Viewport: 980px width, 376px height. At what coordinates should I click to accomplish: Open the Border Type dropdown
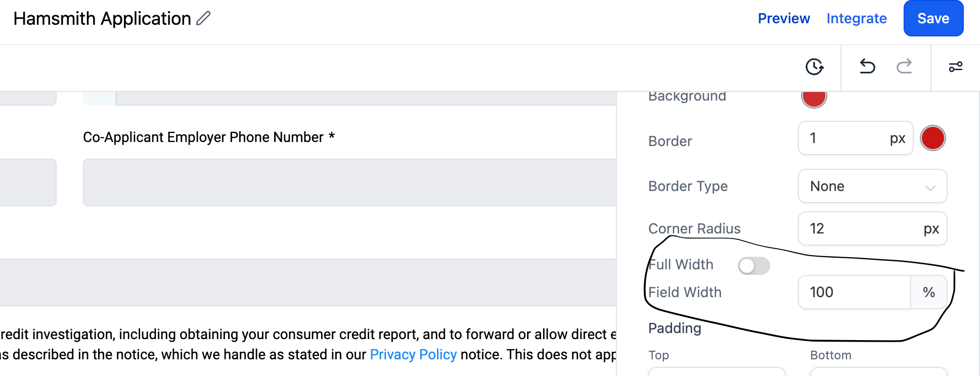pyautogui.click(x=872, y=186)
